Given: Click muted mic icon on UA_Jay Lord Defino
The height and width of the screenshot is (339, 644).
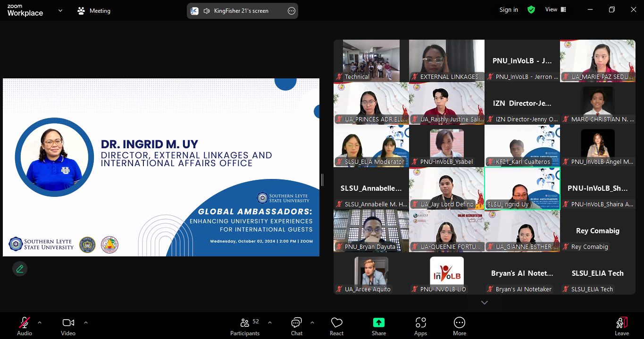Looking at the screenshot, I should pos(415,204).
